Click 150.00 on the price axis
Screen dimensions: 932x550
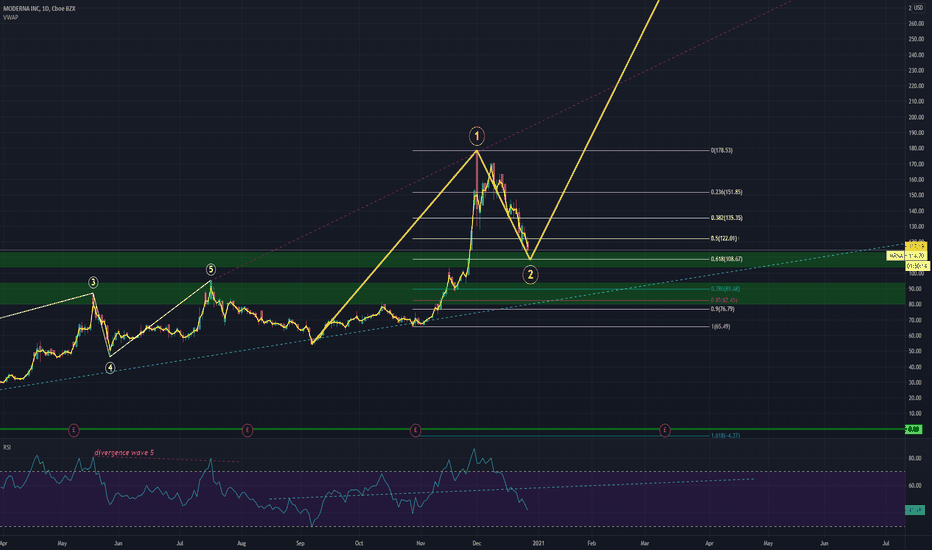point(916,195)
